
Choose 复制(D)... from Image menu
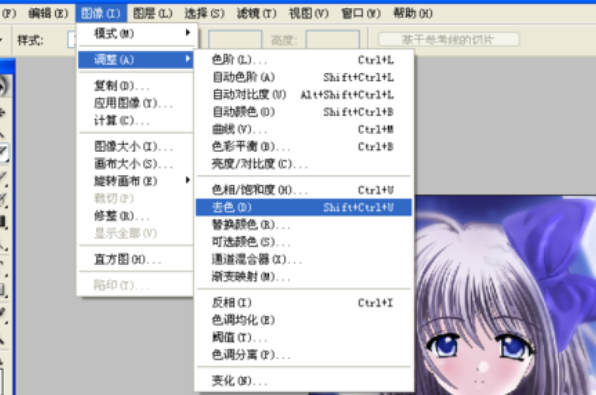pos(136,86)
